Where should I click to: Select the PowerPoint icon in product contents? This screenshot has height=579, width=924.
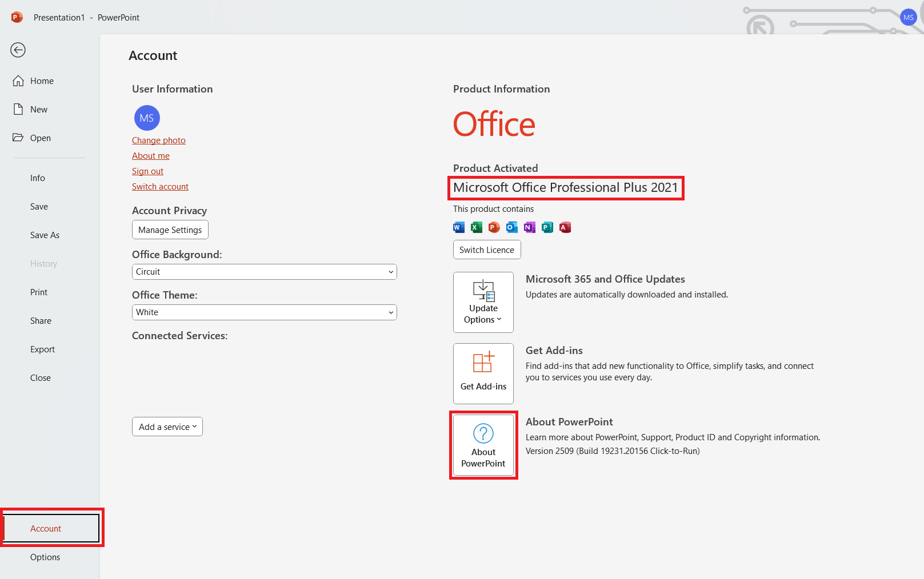(x=494, y=227)
